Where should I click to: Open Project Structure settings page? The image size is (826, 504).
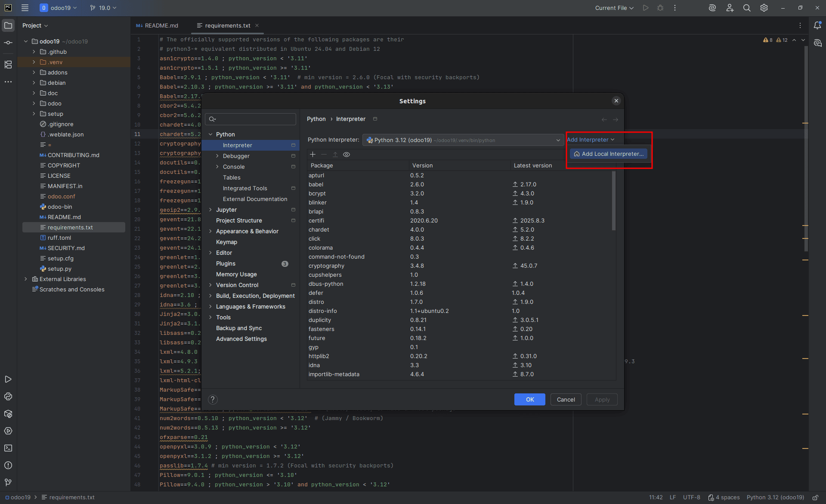click(239, 220)
